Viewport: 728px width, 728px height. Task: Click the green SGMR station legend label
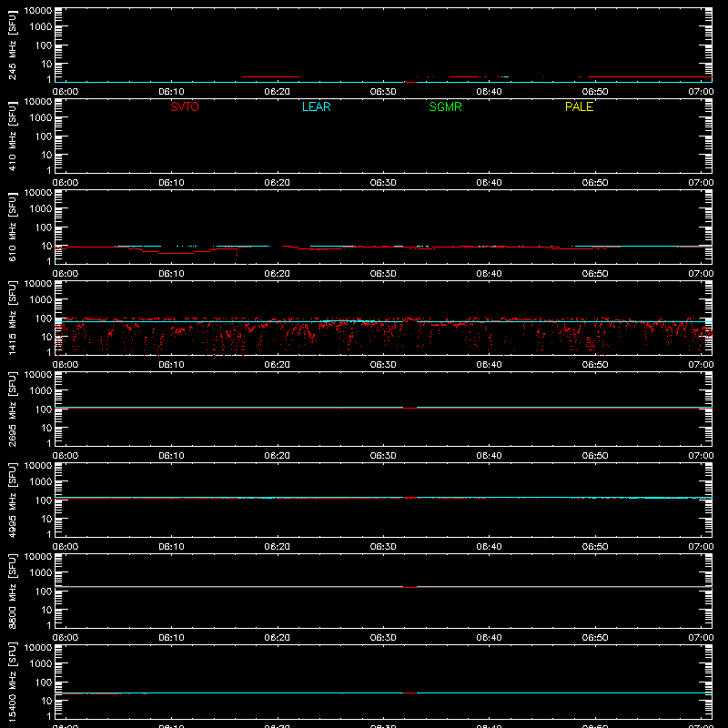[x=445, y=106]
